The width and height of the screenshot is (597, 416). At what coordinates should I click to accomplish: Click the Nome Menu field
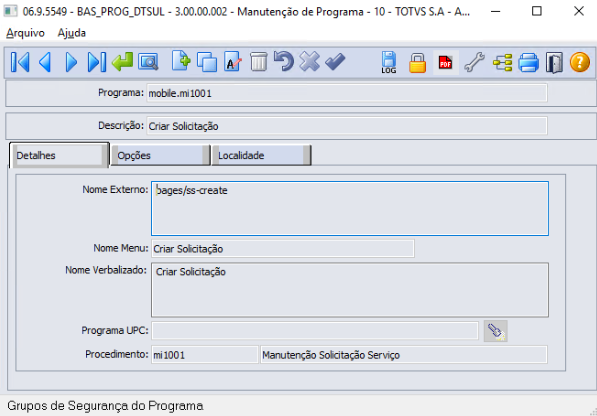(x=283, y=249)
